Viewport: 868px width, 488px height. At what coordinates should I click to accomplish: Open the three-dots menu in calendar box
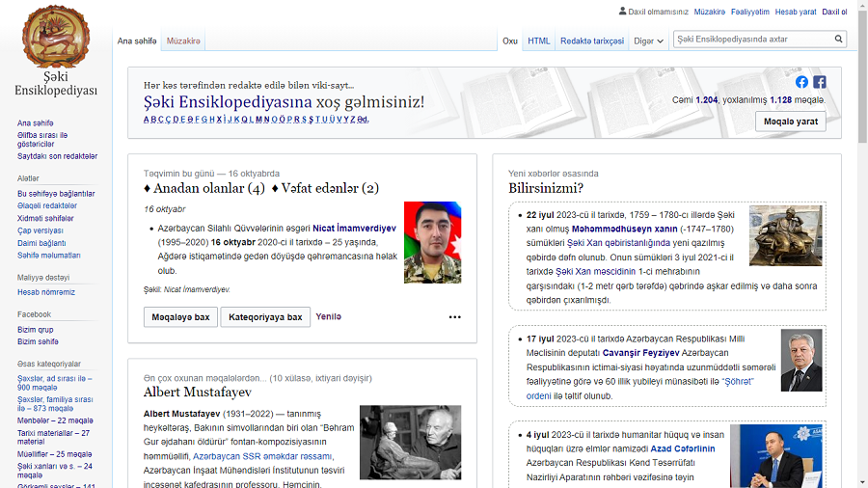(x=454, y=317)
